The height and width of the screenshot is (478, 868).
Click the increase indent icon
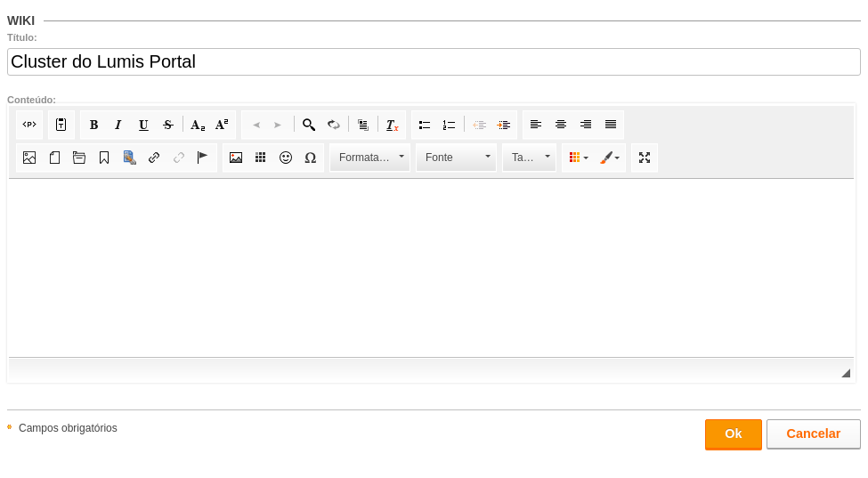point(504,125)
